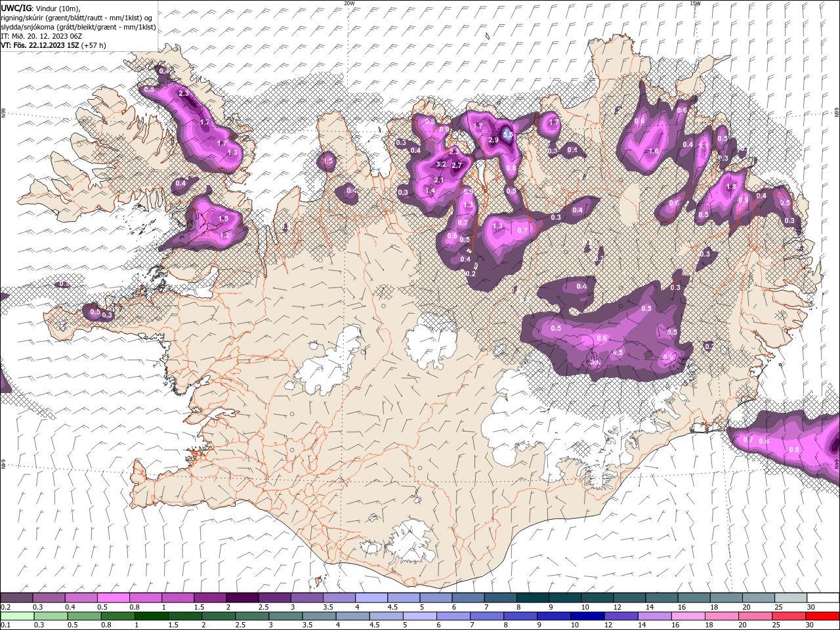Click the 1.2 snowfall value in the west

pyautogui.click(x=224, y=235)
